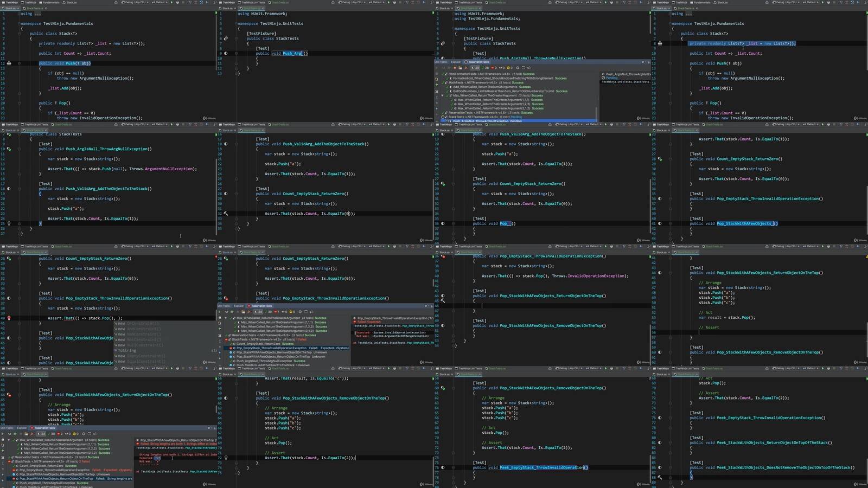Viewport: 868px width, 488px height.
Task: Click scrollbar thumb in pending test session tree
Action: point(596,114)
